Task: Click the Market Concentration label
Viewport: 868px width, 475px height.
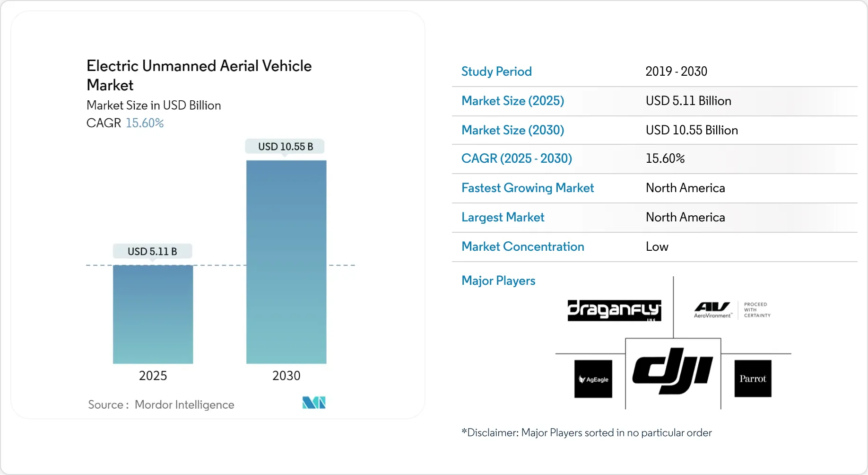Action: [x=522, y=246]
